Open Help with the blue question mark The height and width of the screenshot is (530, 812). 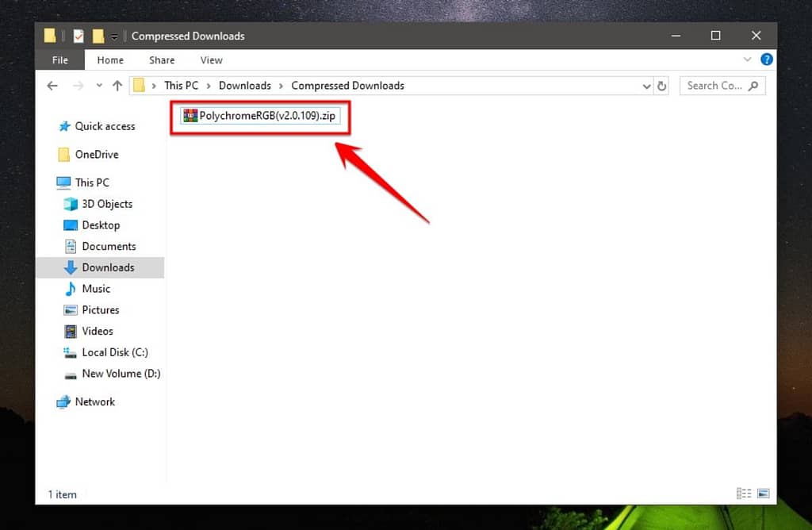[767, 59]
